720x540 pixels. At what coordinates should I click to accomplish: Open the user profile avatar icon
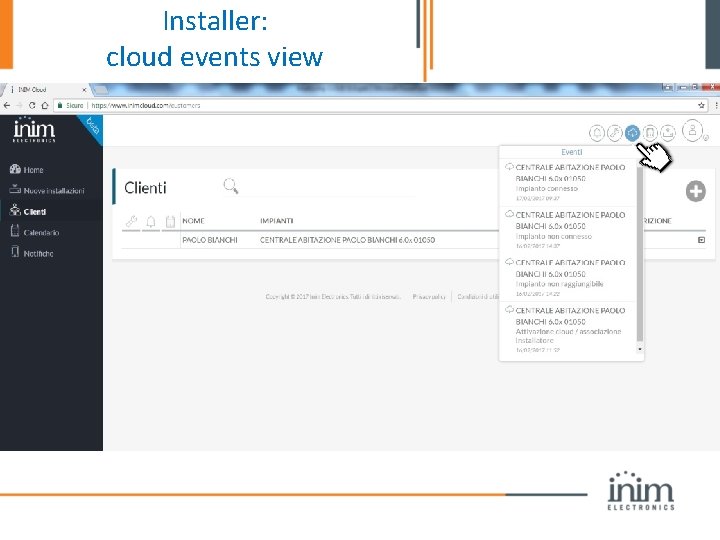tap(692, 130)
